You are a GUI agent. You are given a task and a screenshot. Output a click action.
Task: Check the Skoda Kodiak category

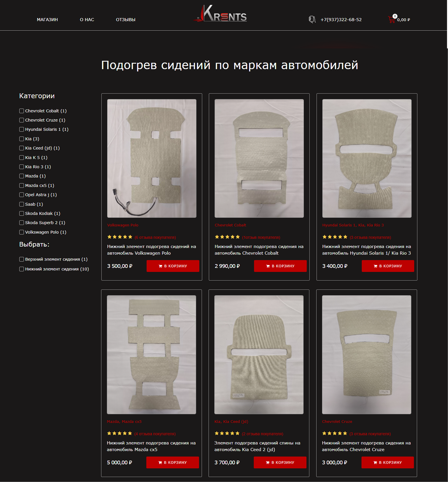click(x=22, y=213)
